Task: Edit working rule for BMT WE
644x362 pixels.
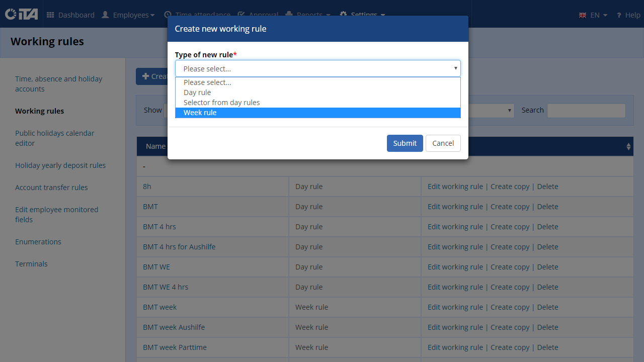Action: pos(455,267)
